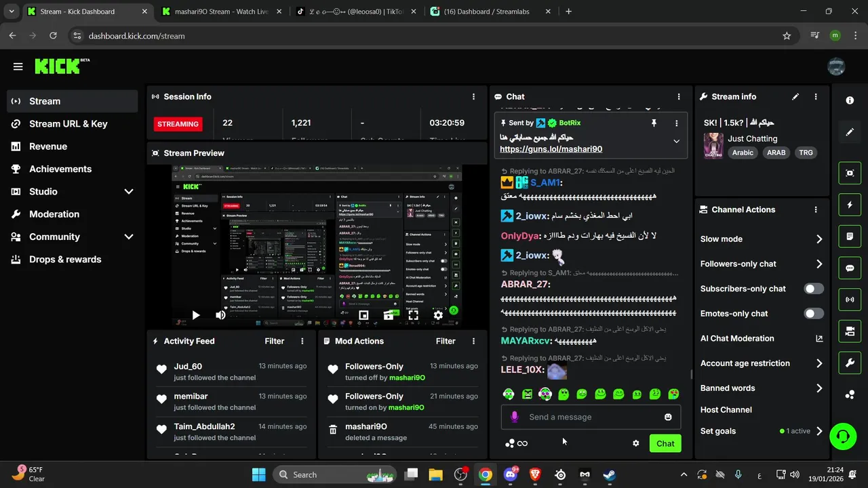Click Filter in Mod Actions
The image size is (868, 488).
coord(446,341)
